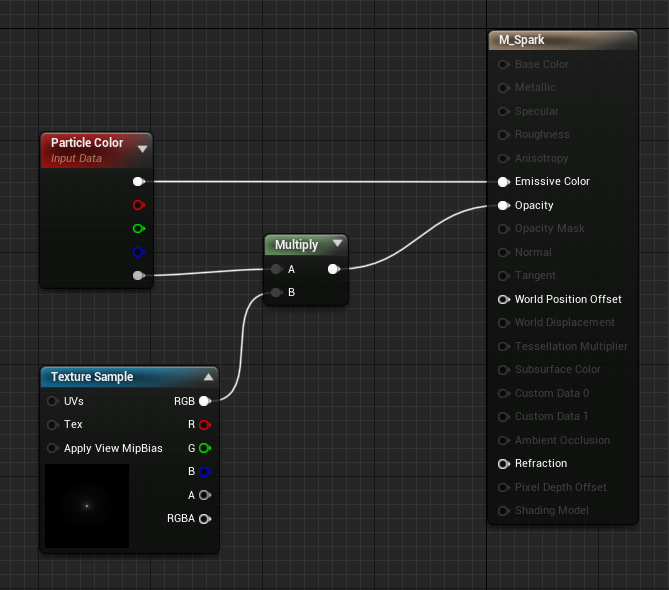669x590 pixels.
Task: Select the Multiply node title
Action: (297, 244)
